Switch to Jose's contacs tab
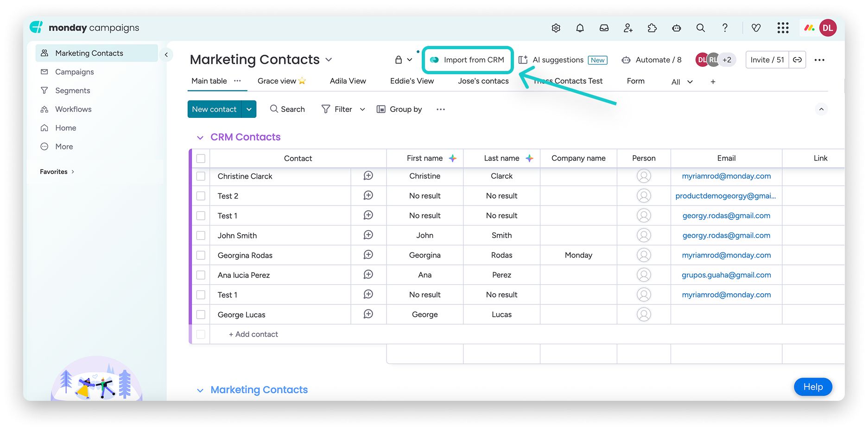The height and width of the screenshot is (431, 868). (483, 81)
